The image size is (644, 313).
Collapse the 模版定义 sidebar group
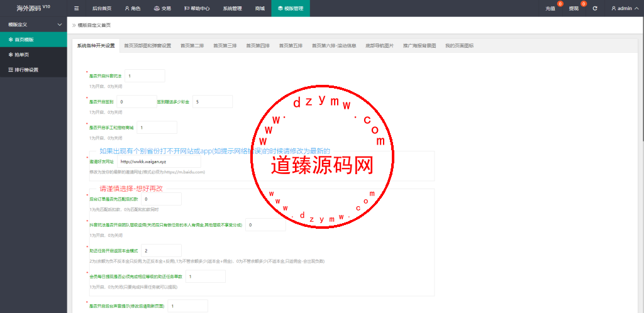pos(33,25)
